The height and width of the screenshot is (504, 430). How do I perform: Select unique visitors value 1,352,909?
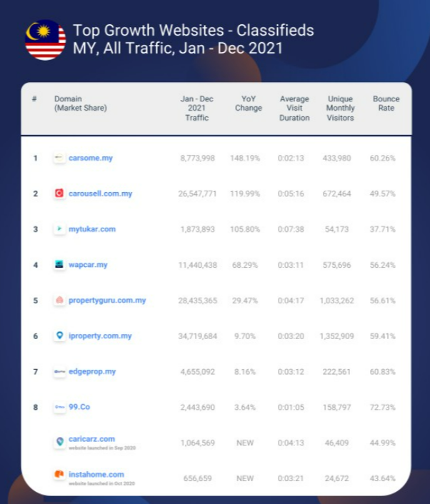(x=336, y=336)
